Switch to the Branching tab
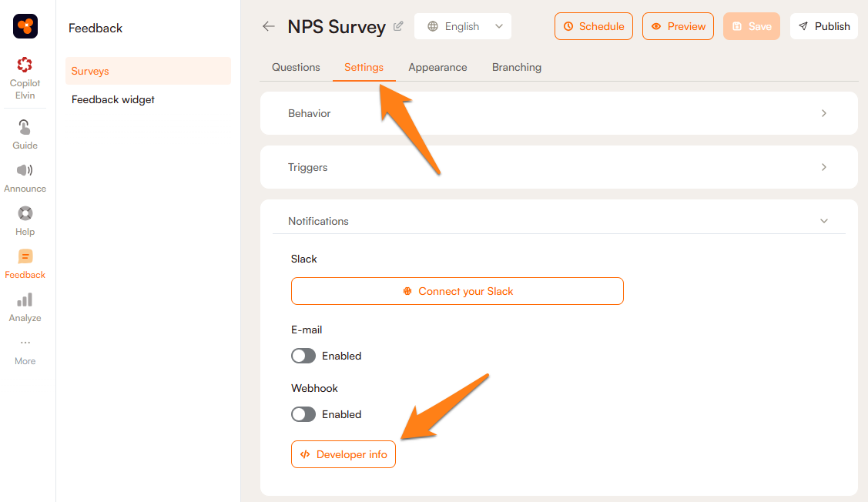The image size is (868, 502). (x=517, y=67)
